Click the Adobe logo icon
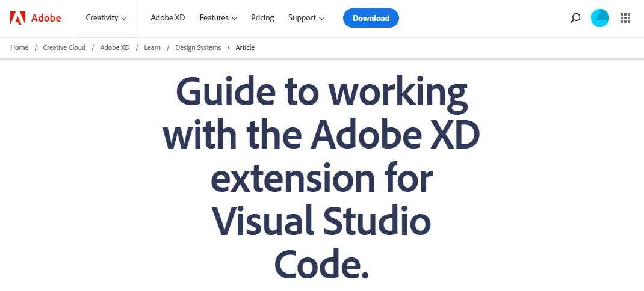Screen dimensions: 644x291 pyautogui.click(x=17, y=18)
